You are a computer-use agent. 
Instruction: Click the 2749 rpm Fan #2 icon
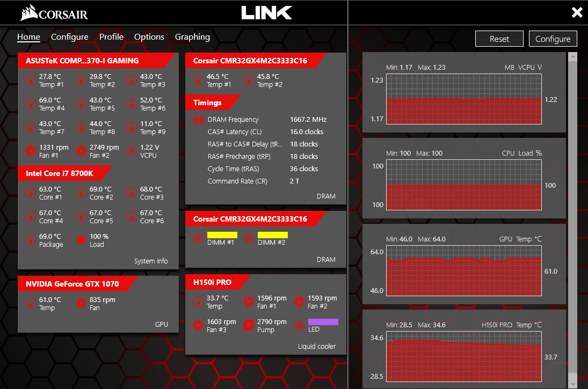pyautogui.click(x=81, y=151)
